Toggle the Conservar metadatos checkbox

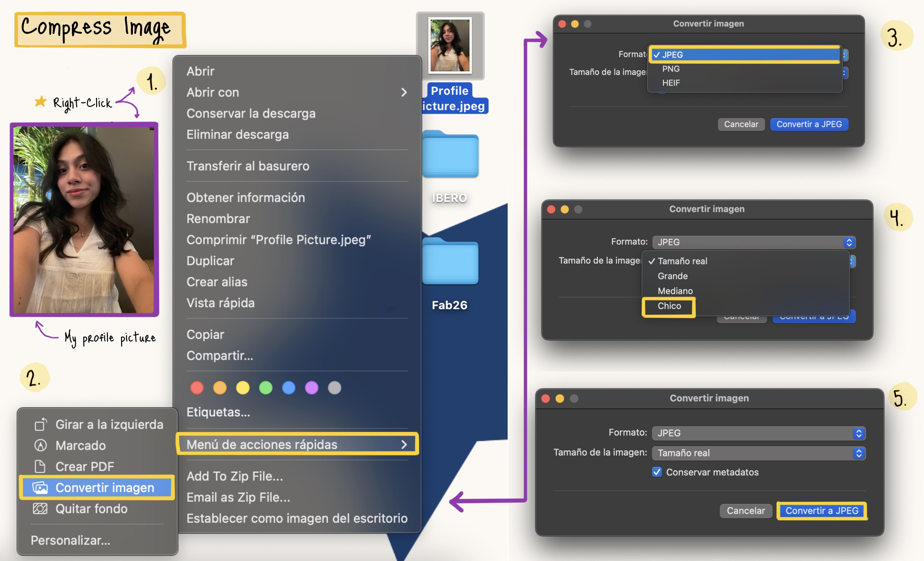[657, 472]
